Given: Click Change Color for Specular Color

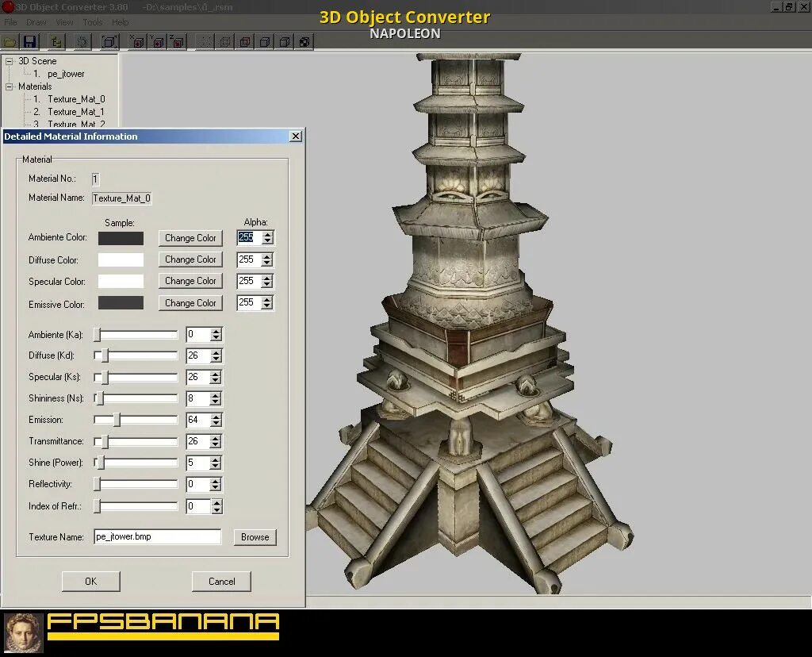Looking at the screenshot, I should tap(190, 281).
